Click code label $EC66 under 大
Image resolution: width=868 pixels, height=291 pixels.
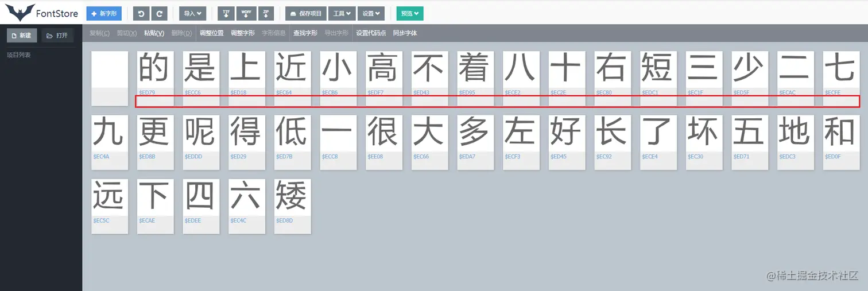coord(421,157)
